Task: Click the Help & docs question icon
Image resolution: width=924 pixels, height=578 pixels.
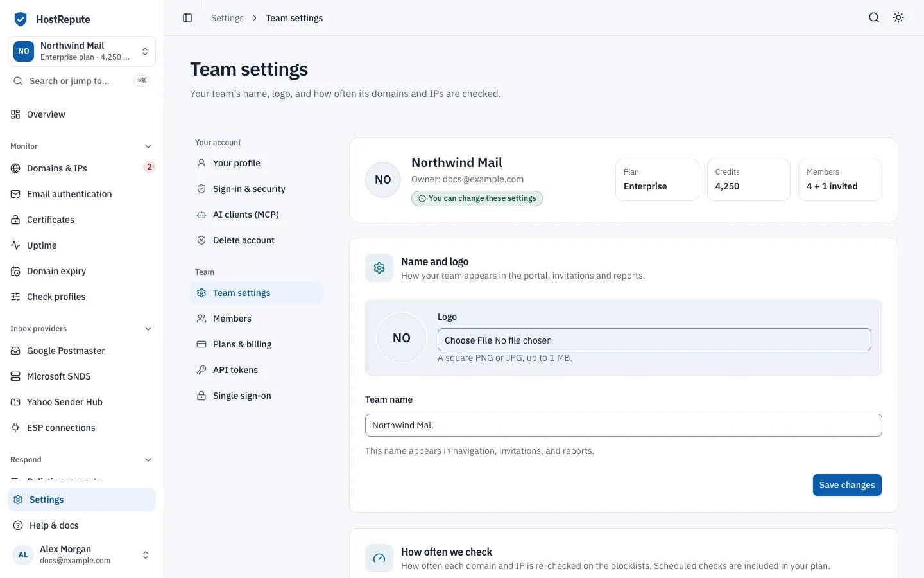Action: [18, 525]
